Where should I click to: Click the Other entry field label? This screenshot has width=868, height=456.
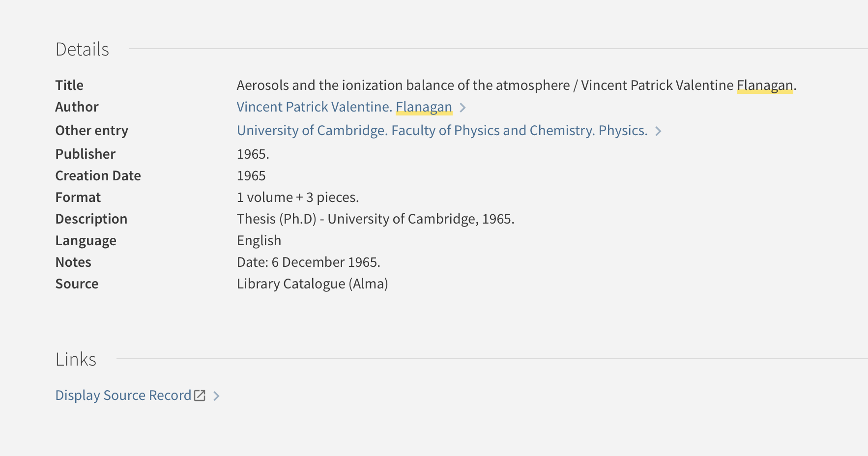click(91, 131)
